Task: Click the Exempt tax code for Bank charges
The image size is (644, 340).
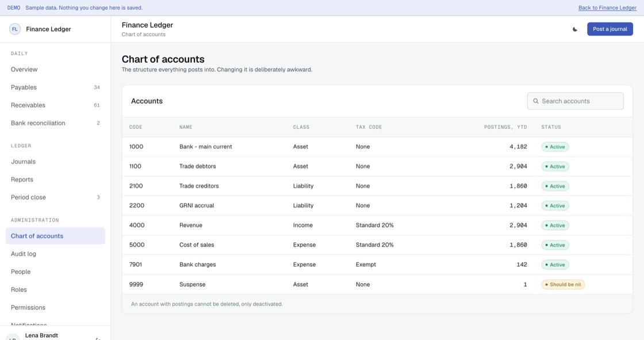Action: coord(366,265)
